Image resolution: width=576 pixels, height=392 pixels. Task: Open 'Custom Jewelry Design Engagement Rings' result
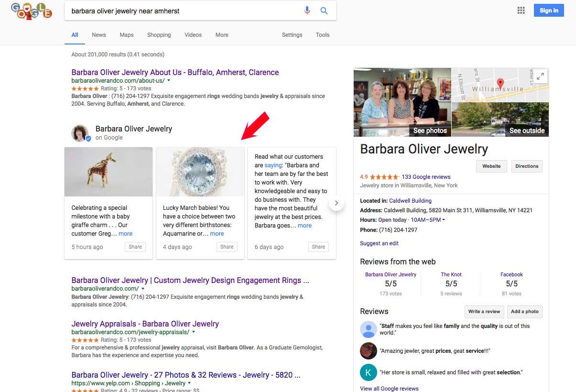tap(190, 280)
